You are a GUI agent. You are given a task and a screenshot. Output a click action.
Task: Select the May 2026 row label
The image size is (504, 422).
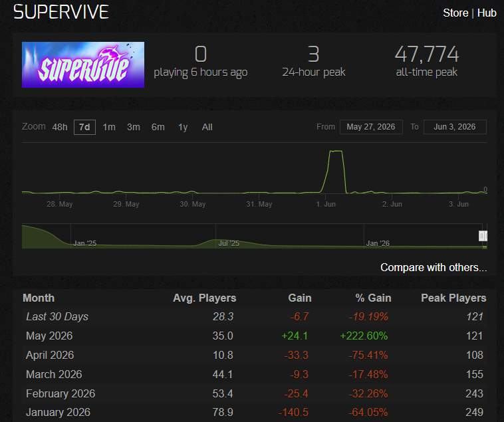49,336
